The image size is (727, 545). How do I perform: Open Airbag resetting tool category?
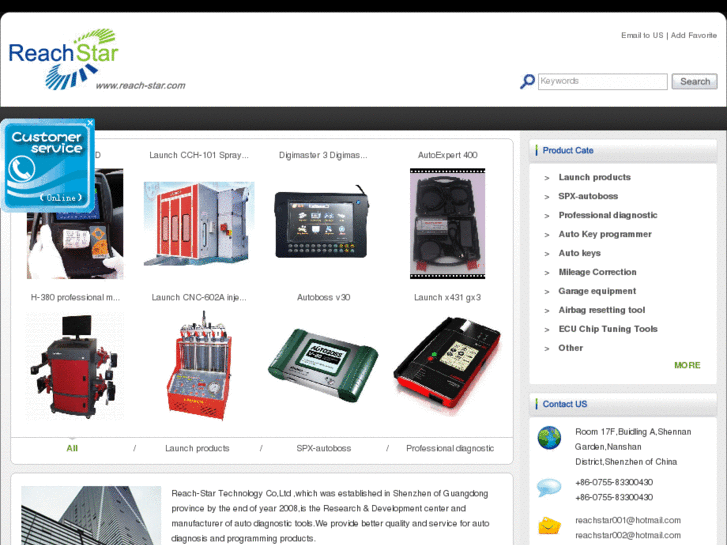pyautogui.click(x=601, y=310)
